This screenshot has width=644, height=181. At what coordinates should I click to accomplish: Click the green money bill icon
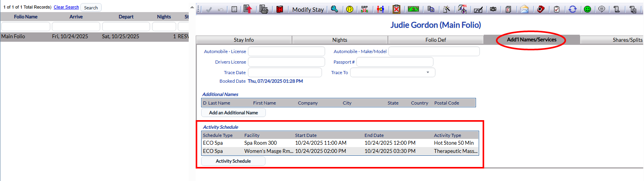click(x=413, y=9)
